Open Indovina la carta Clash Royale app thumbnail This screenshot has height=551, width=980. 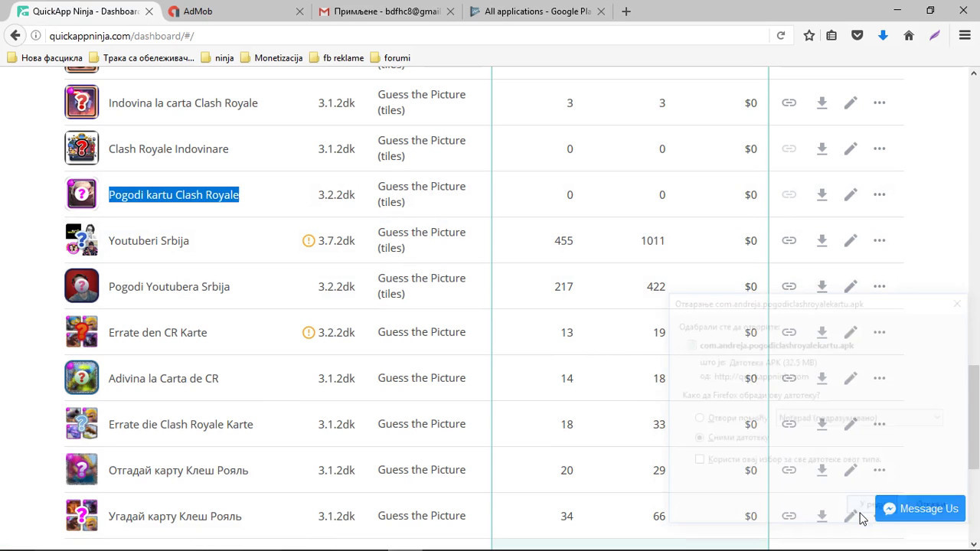82,102
